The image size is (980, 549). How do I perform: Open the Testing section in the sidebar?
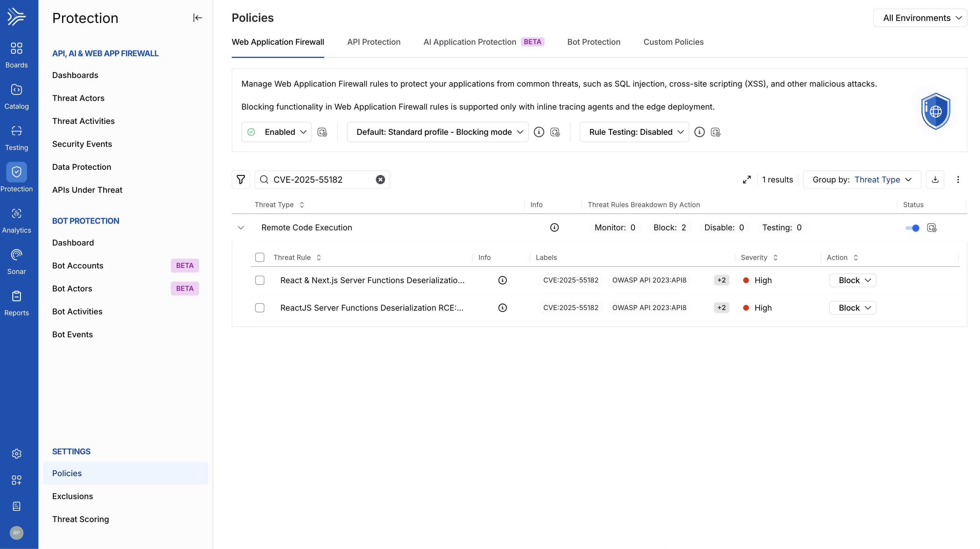click(x=16, y=137)
